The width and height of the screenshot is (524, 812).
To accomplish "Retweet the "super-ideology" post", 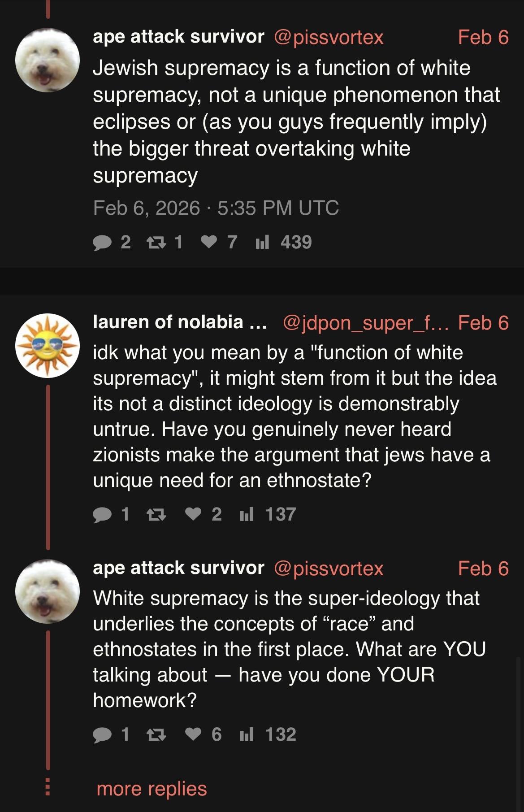I will [156, 735].
